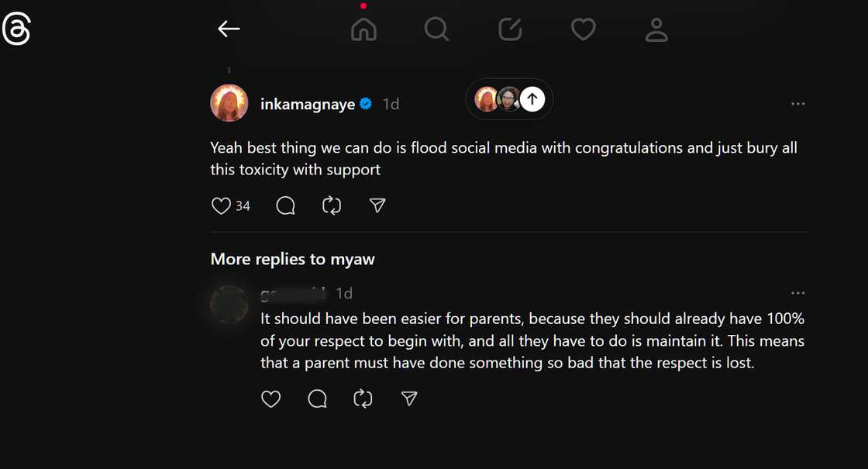Viewport: 868px width, 469px height.
Task: Reply to inkamagnaye's post
Action: pos(285,205)
